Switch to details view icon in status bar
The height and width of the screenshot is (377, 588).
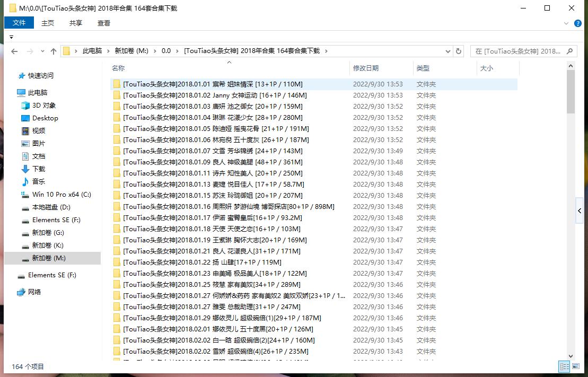(x=564, y=366)
